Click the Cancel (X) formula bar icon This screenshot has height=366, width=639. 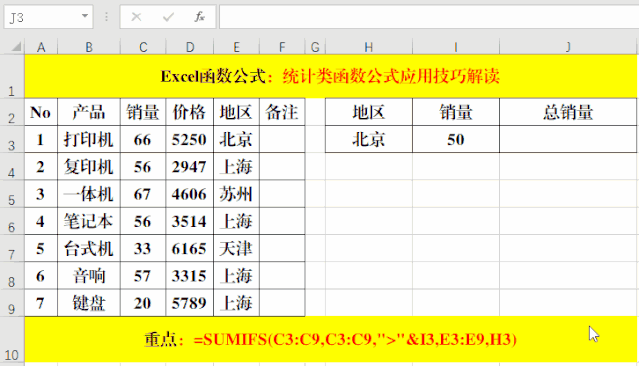136,17
